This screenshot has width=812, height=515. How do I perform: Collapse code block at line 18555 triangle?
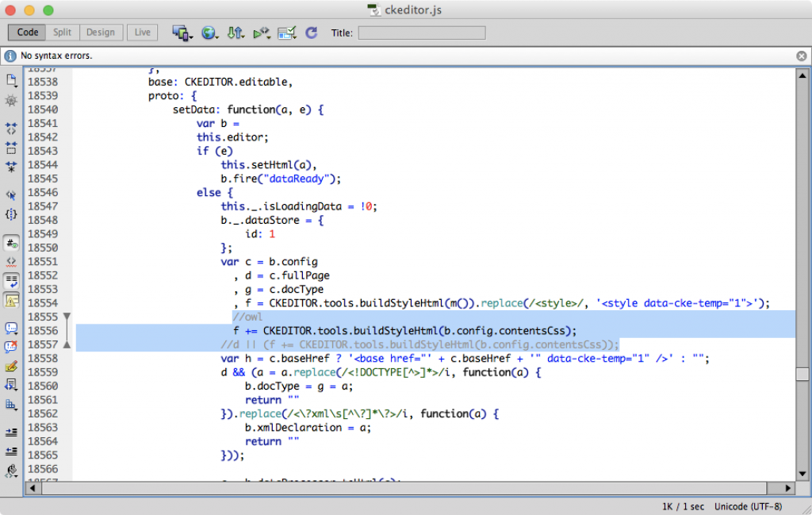coord(67,316)
